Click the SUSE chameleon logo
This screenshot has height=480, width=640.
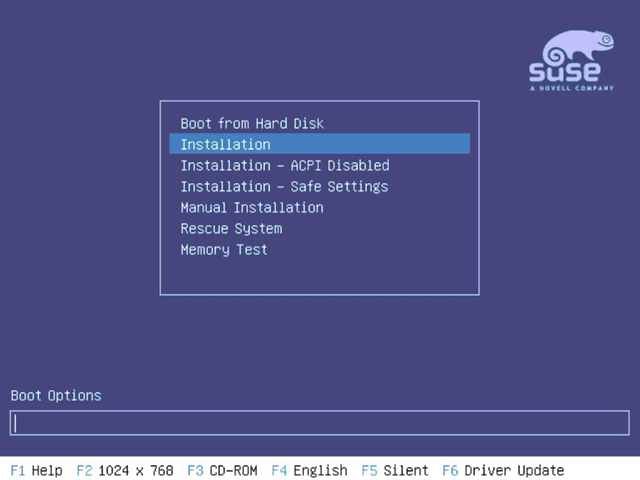[571, 60]
